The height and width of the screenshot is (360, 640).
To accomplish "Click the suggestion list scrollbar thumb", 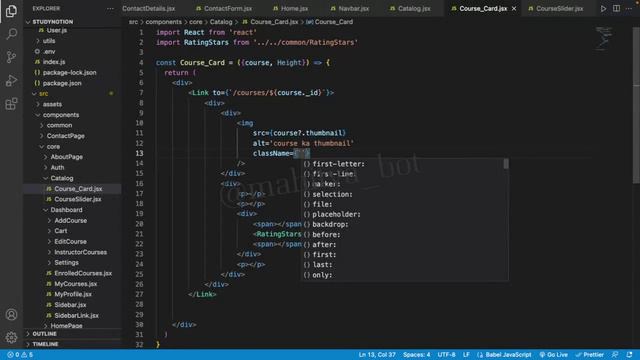I will (506, 164).
